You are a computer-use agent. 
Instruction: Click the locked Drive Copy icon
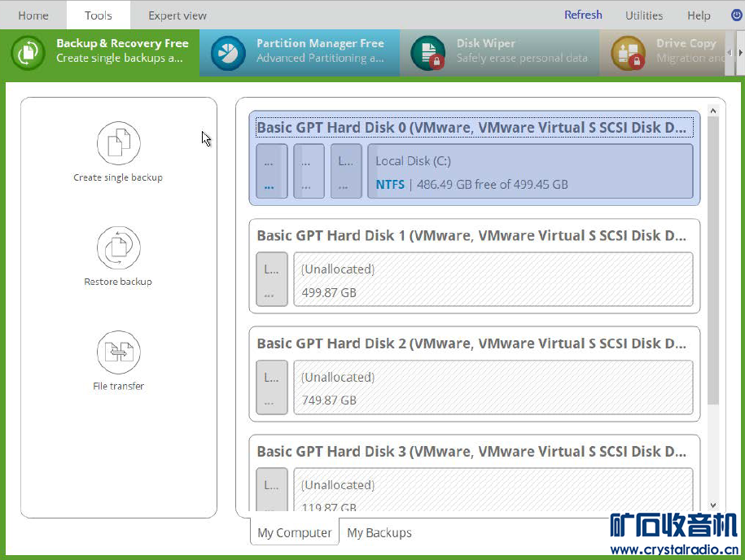point(628,53)
